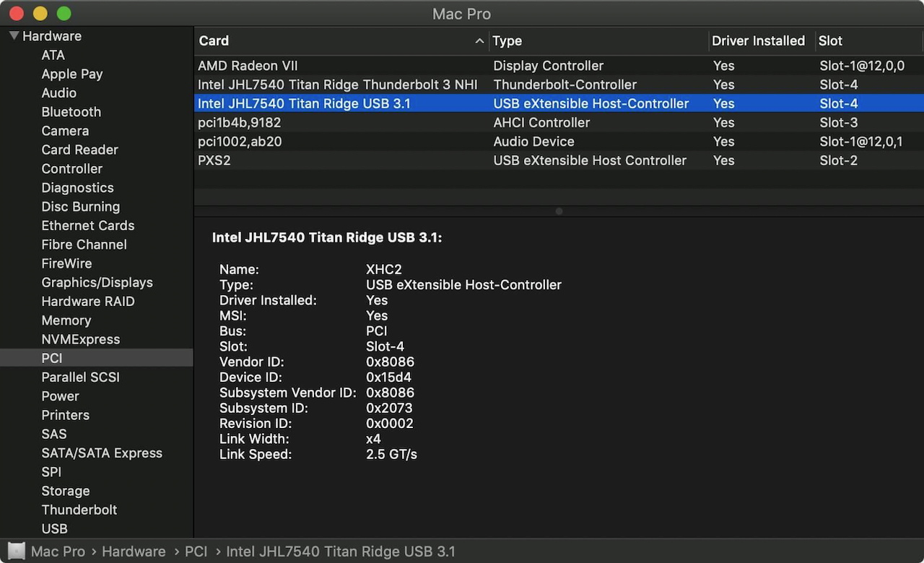924x563 pixels.
Task: Sort by the Type column header
Action: [x=598, y=41]
